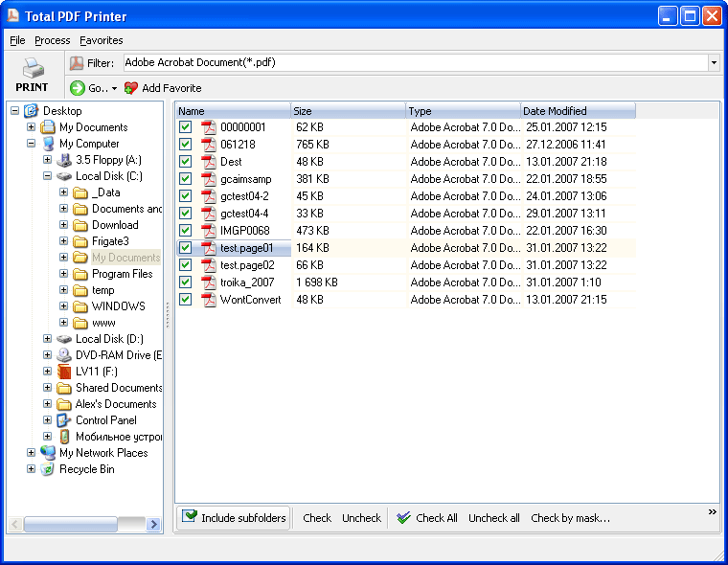Uncheck the WontConvert file checkbox

(186, 300)
